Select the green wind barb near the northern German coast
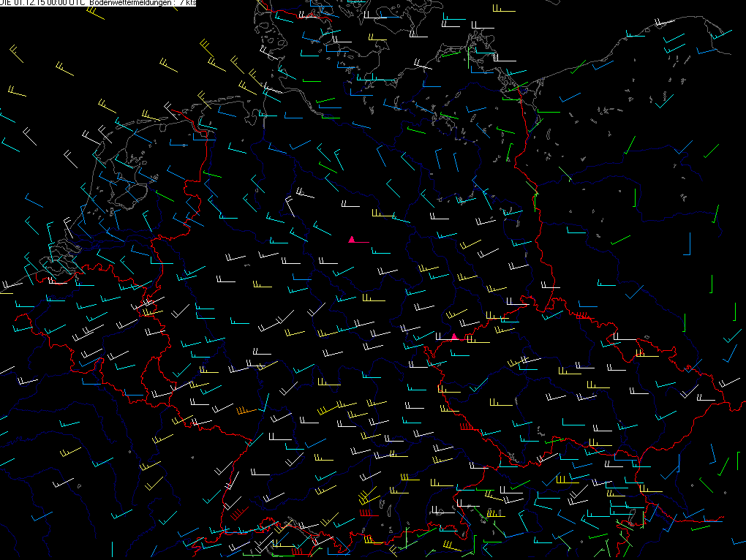Viewport: 746px width, 560px height. [x=325, y=100]
